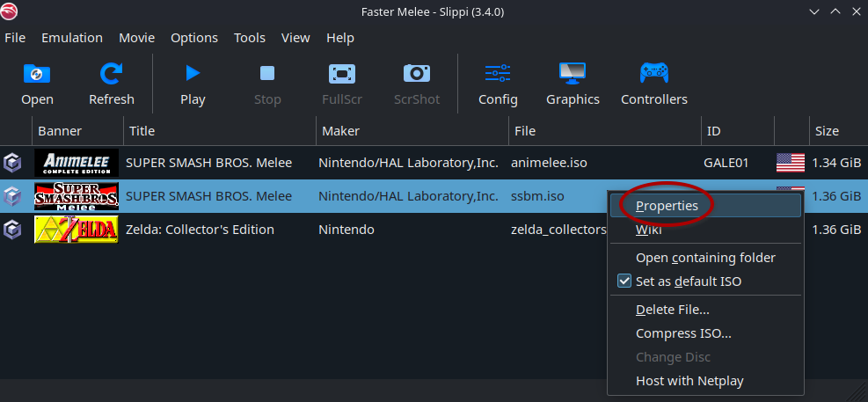Sort the list by the Title column header
Image resolution: width=868 pixels, height=402 pixels.
(x=220, y=131)
